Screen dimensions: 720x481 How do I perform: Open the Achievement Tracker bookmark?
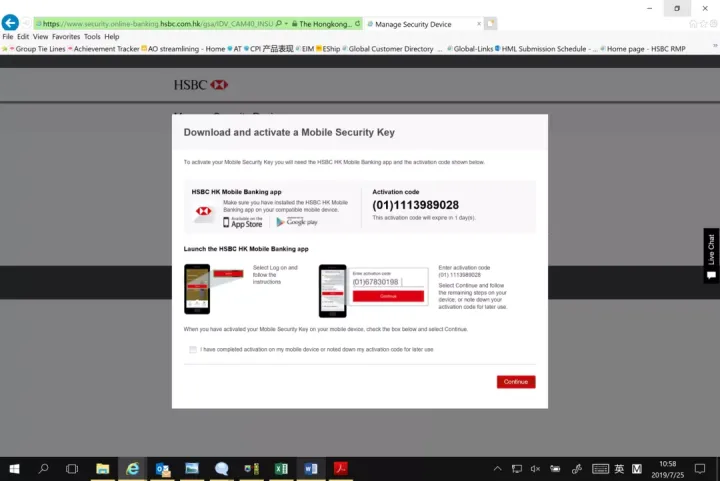[103, 49]
